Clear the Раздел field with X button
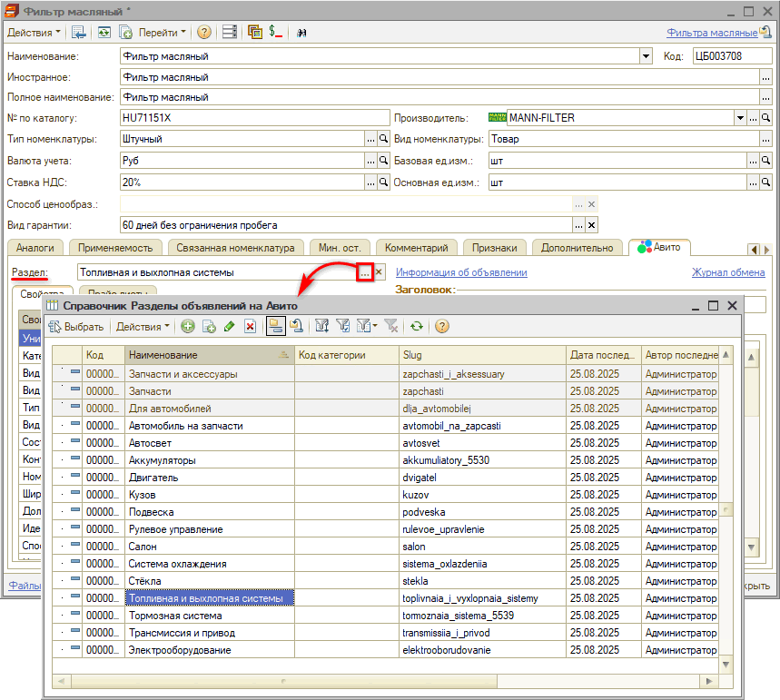Viewport: 780px width, 700px height. [x=380, y=271]
